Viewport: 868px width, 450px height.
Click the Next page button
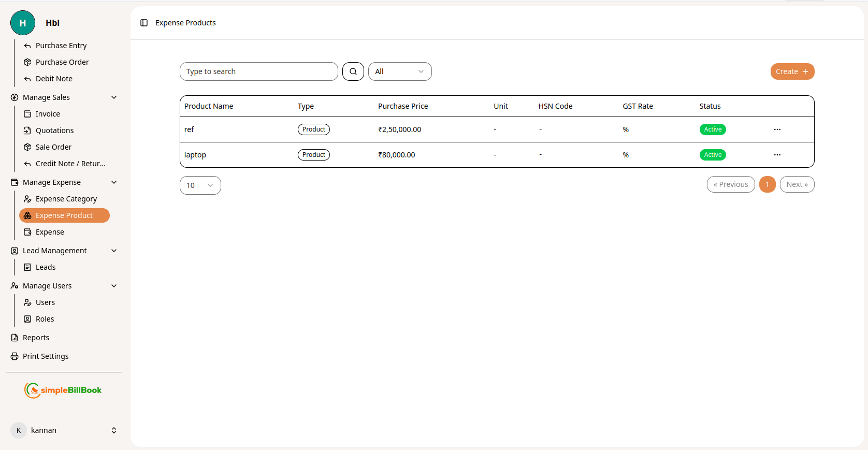click(x=797, y=184)
